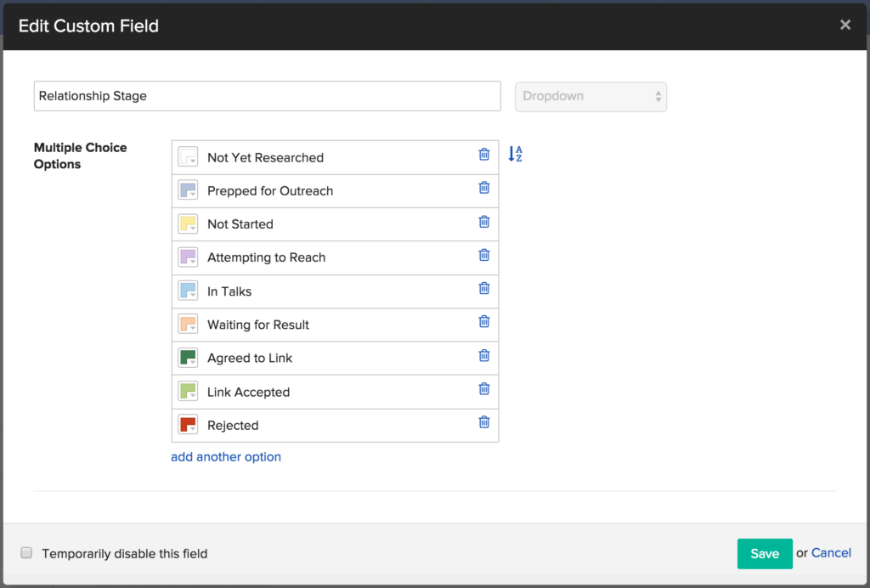This screenshot has width=870, height=588.
Task: Trash the Agreed to Link option
Action: click(484, 355)
